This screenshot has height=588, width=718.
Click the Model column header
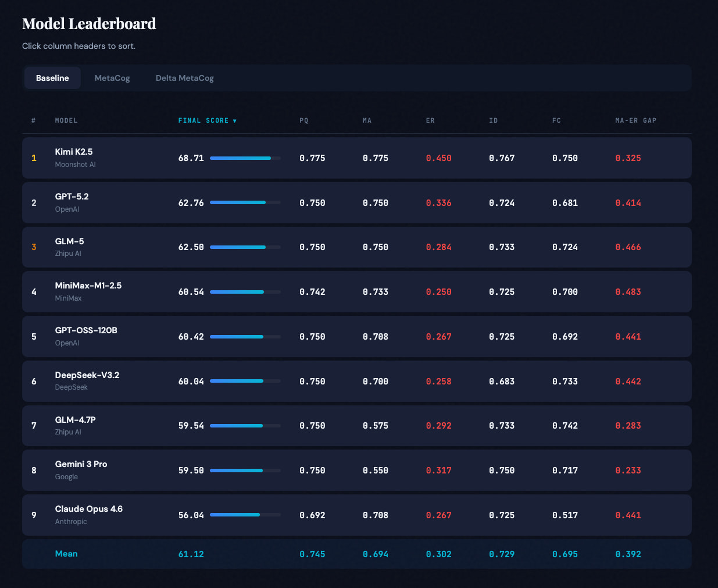66,120
